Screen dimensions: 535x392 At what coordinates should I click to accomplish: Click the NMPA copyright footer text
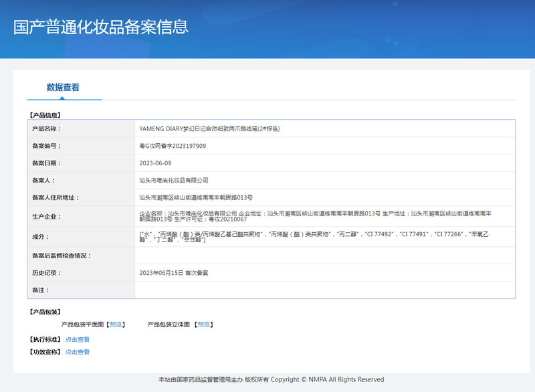(271, 380)
